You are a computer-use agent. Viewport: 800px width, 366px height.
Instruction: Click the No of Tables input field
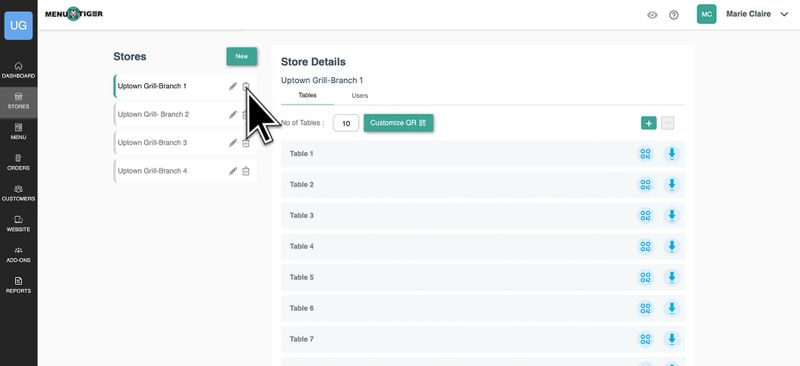coord(346,124)
